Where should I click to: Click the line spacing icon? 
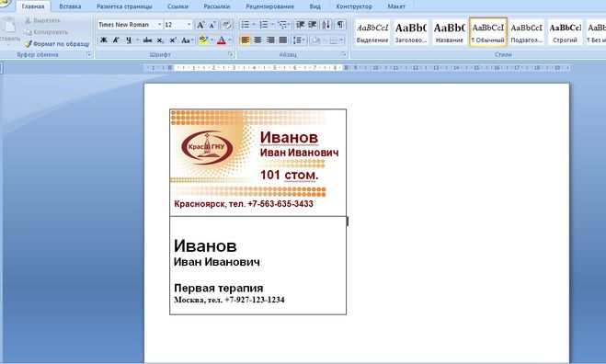tap(296, 40)
